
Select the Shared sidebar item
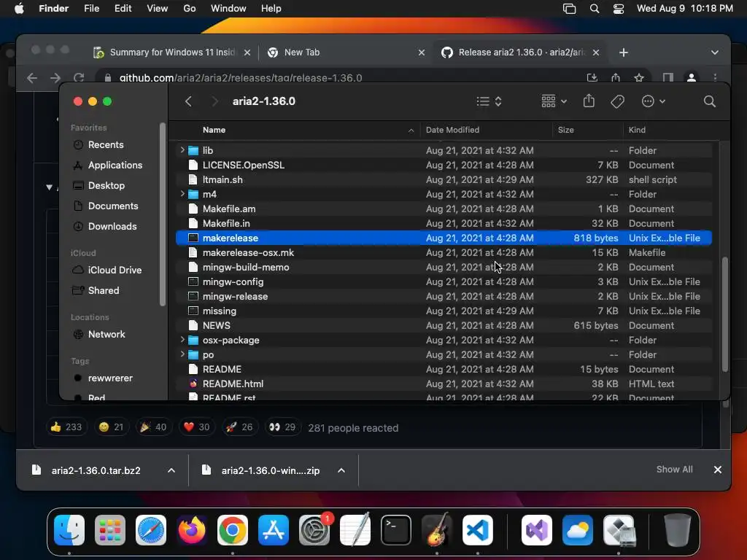point(103,290)
